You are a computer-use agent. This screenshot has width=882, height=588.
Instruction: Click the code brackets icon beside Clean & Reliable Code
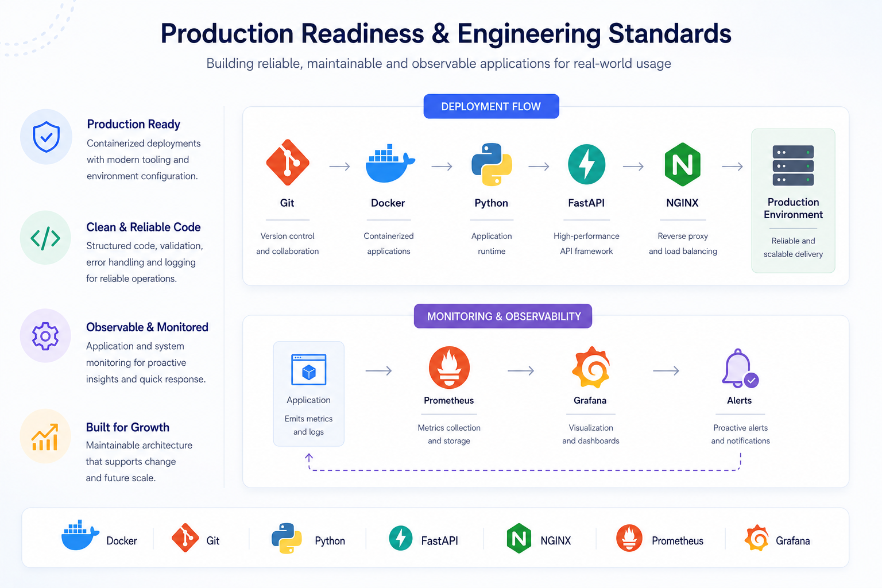pos(45,238)
